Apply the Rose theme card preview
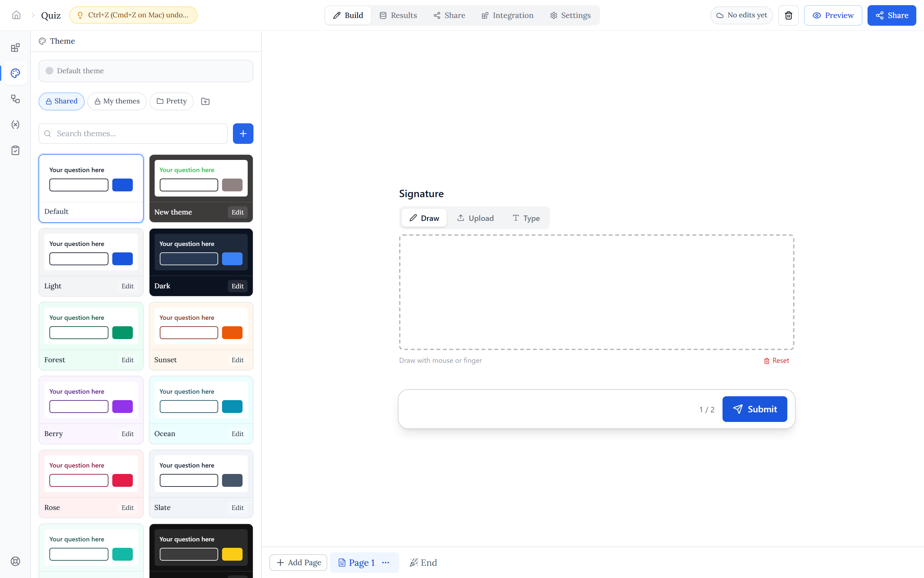924x578 pixels. click(x=91, y=473)
